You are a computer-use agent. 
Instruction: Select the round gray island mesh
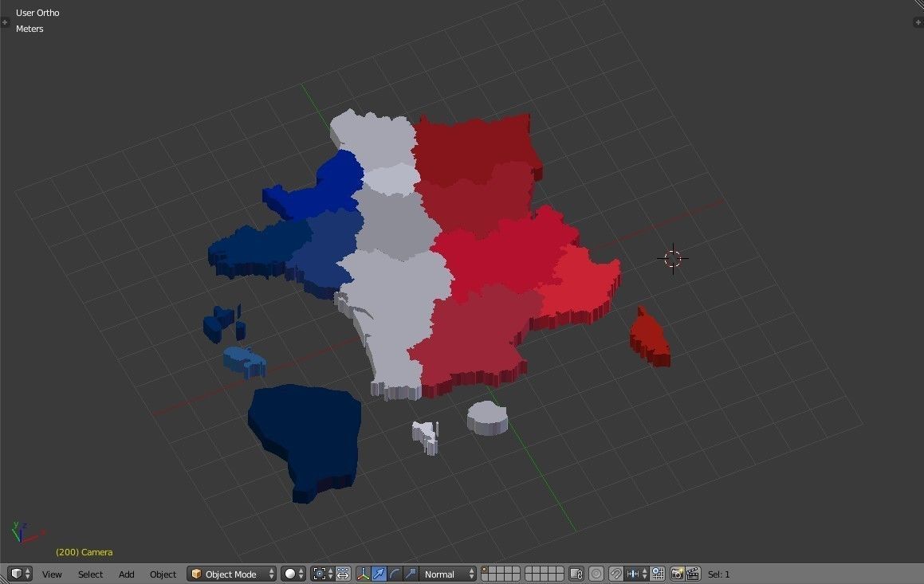[487, 417]
